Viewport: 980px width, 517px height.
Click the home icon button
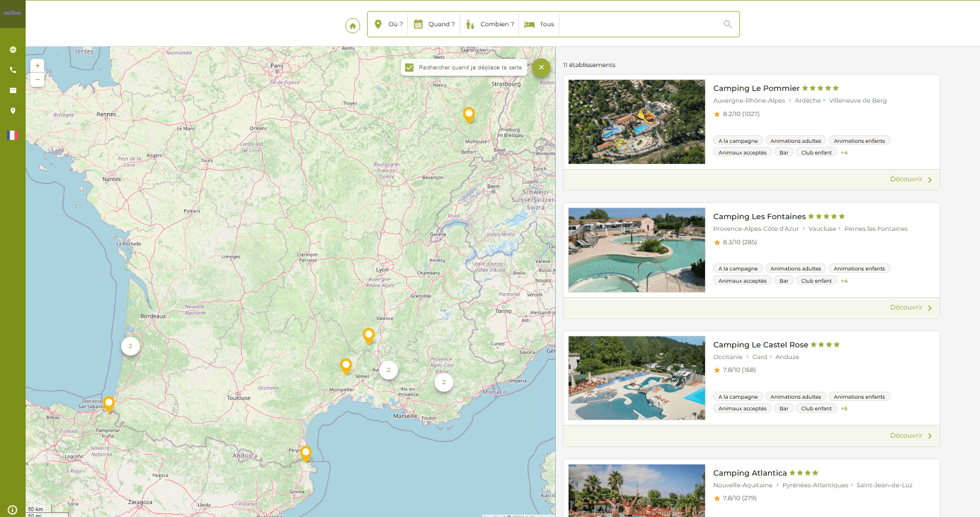(x=352, y=25)
